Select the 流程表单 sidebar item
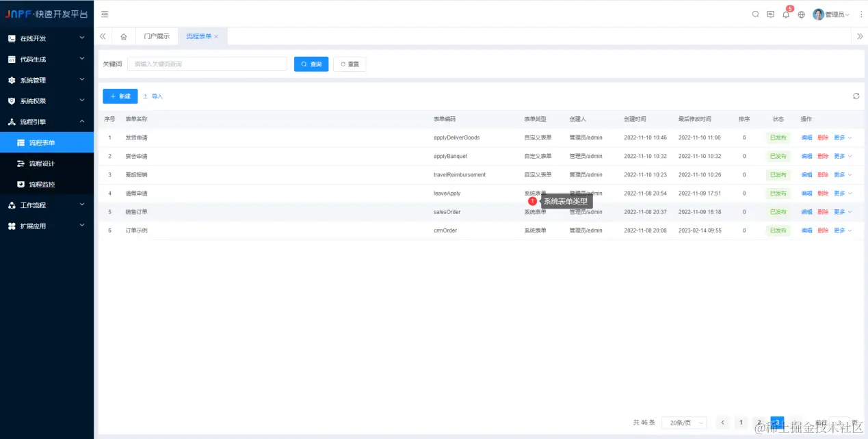868x439 pixels. click(x=47, y=142)
